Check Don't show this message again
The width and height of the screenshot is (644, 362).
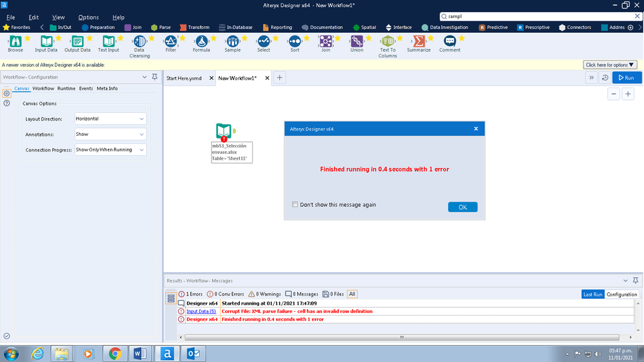click(295, 204)
